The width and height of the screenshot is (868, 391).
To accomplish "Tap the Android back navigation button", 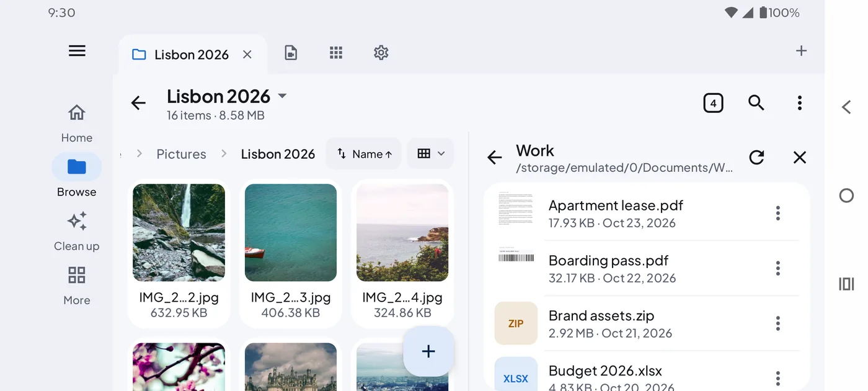I will 846,107.
